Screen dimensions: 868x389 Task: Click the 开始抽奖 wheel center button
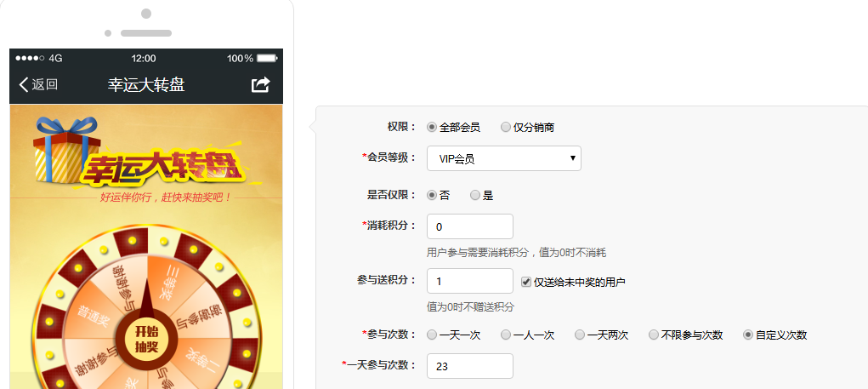click(146, 339)
